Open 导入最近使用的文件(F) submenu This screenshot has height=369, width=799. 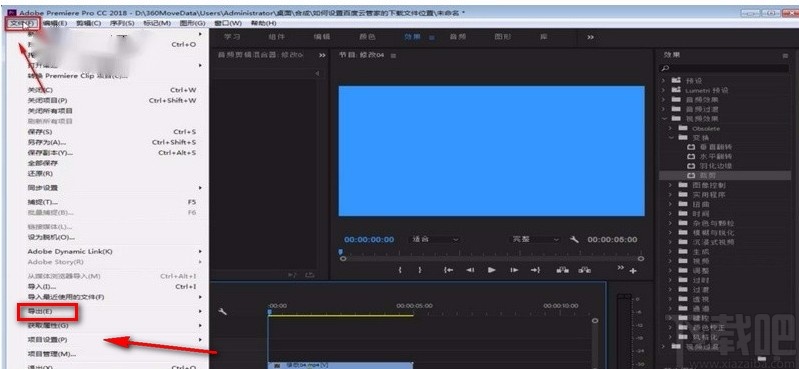pos(66,297)
